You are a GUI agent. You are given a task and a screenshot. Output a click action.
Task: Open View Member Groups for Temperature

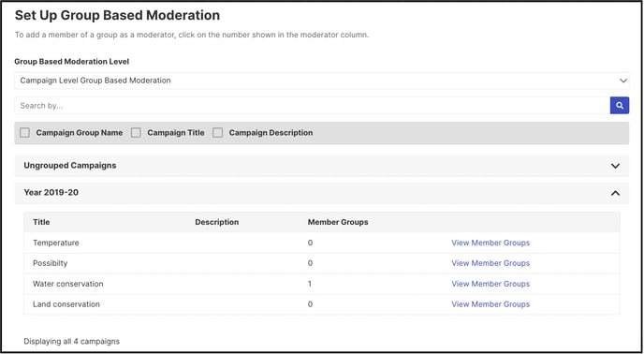coord(490,243)
